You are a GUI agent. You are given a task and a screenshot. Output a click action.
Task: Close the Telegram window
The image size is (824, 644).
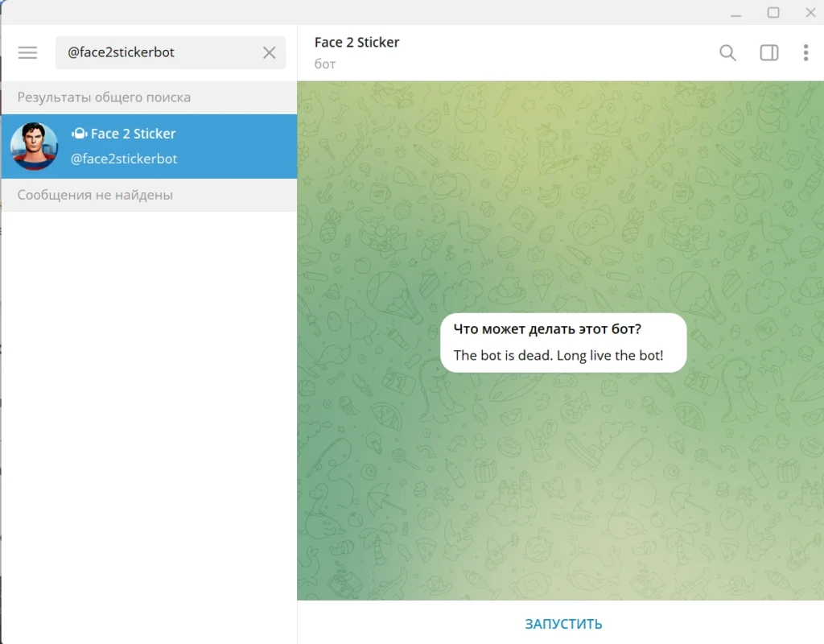810,13
